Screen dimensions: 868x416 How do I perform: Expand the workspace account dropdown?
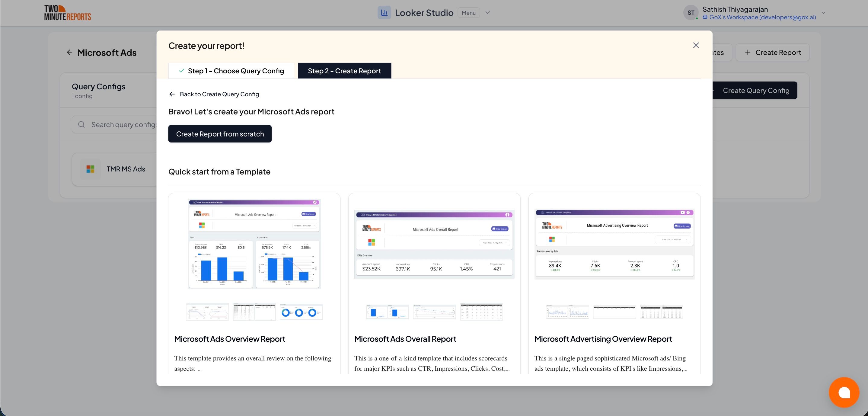click(x=823, y=13)
